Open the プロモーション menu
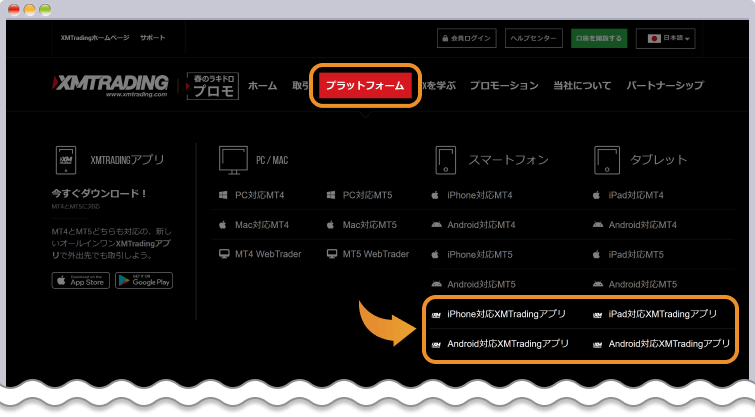 pos(504,86)
